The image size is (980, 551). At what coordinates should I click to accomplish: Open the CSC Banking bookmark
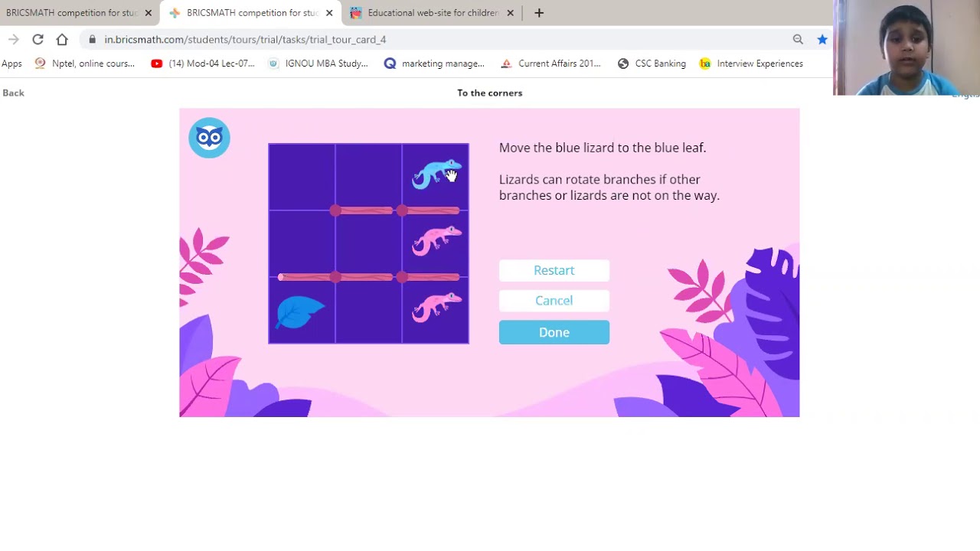pyautogui.click(x=652, y=64)
